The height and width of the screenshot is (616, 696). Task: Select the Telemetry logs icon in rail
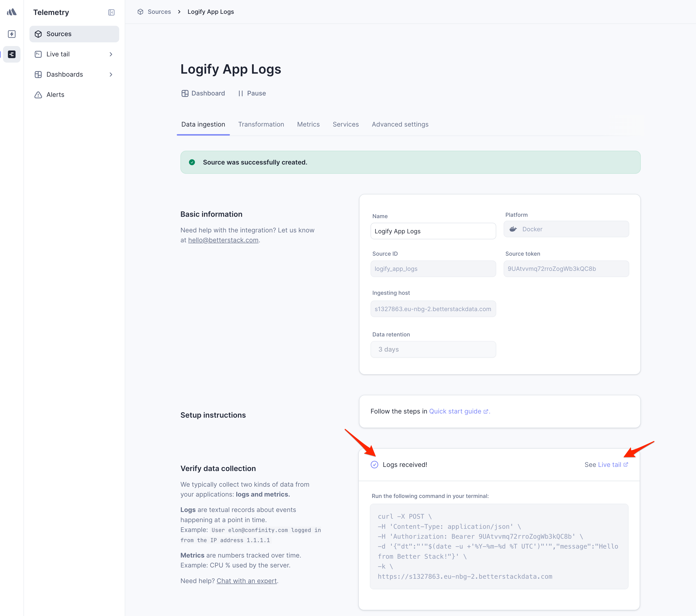tap(11, 54)
